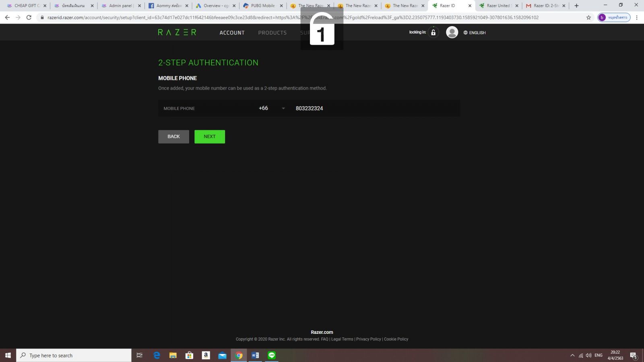Open the PRODUCTS menu item
This screenshot has height=362, width=644.
(272, 33)
